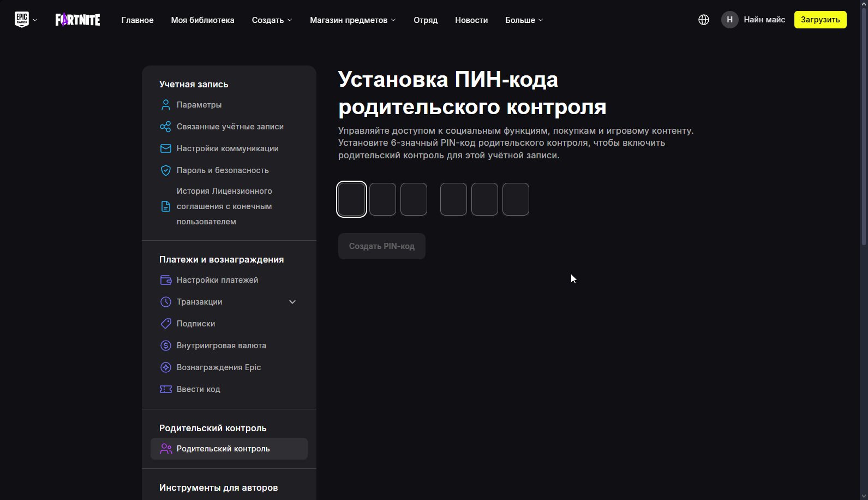Image resolution: width=868 pixels, height=500 pixels.
Task: Click the user avatar icon "Н"
Action: pos(729,20)
